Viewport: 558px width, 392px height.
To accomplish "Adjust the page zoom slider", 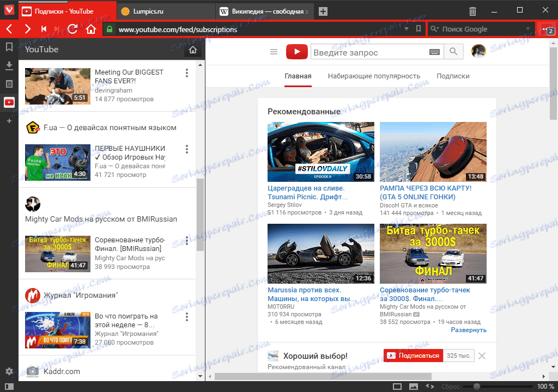I will [499, 387].
